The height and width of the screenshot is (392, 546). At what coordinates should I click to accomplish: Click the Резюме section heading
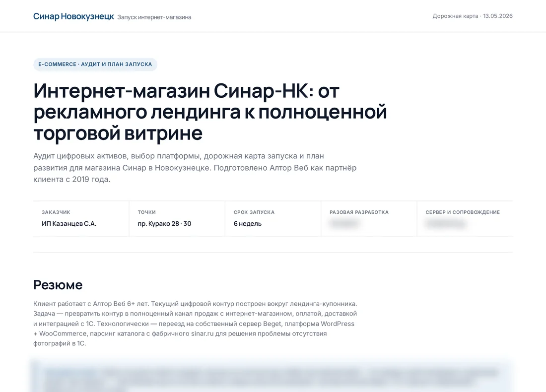point(58,285)
